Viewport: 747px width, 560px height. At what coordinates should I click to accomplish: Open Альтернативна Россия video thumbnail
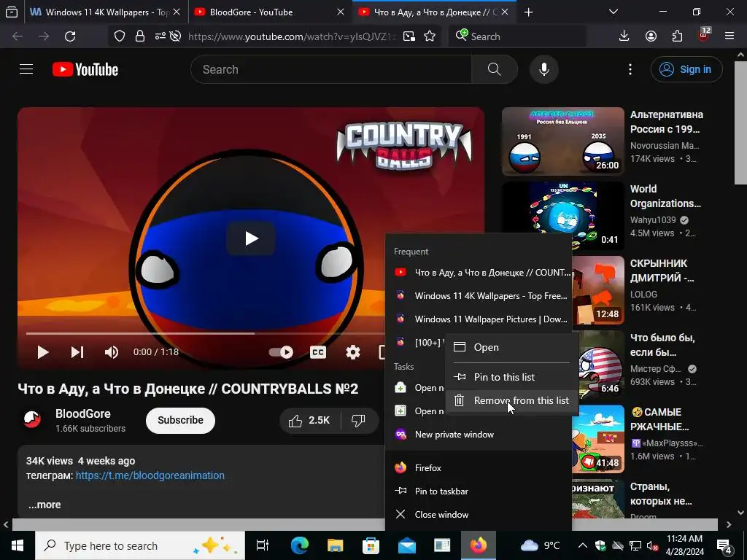pyautogui.click(x=563, y=141)
